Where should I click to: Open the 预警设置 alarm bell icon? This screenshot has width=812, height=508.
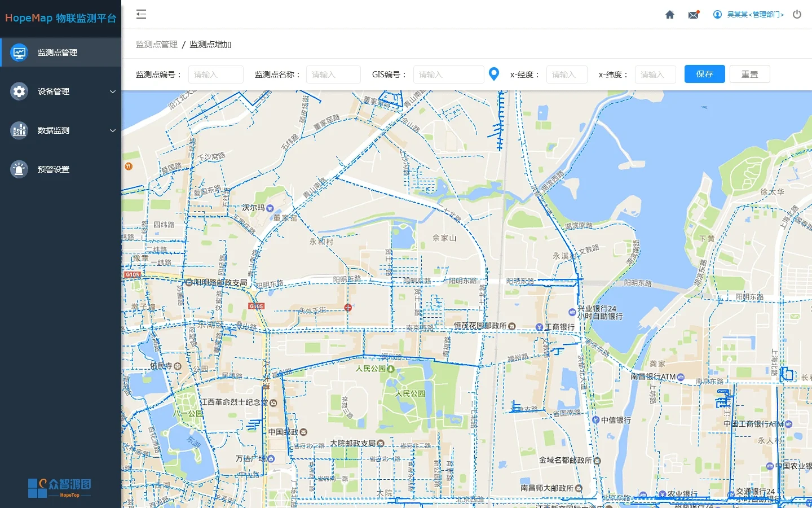[19, 169]
